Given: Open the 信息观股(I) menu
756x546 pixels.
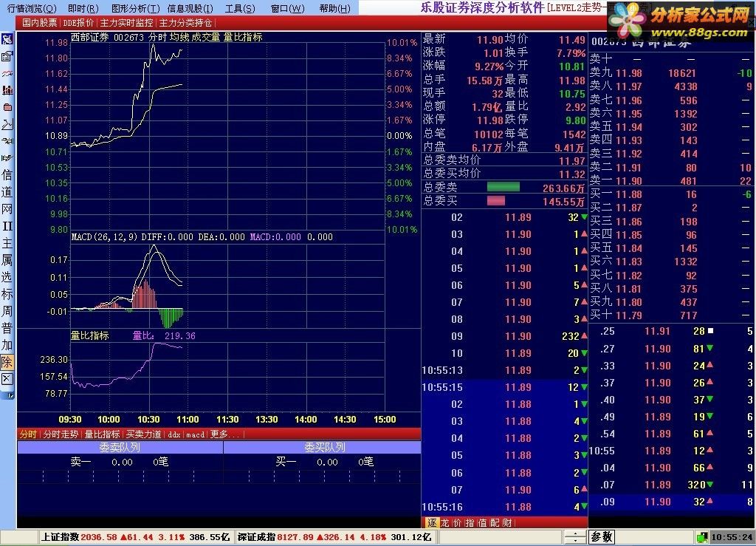Looking at the screenshot, I should coord(190,8).
